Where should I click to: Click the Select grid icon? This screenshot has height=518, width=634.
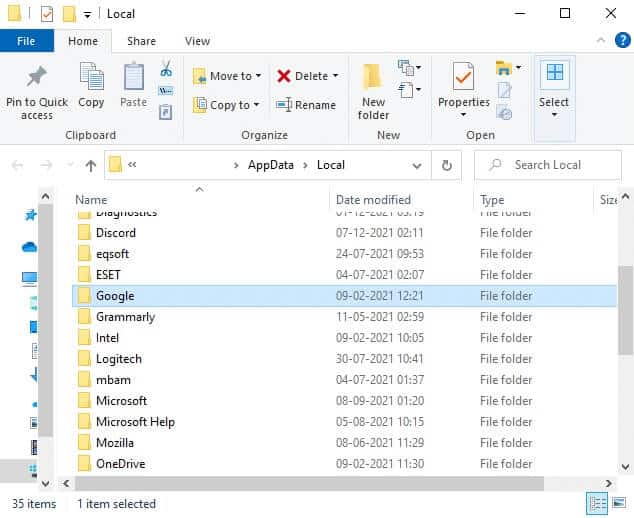click(554, 73)
